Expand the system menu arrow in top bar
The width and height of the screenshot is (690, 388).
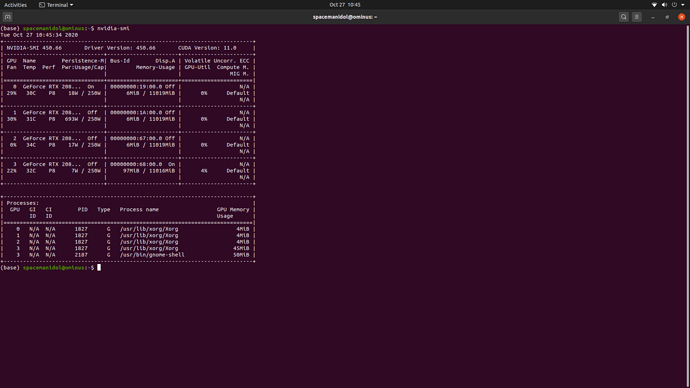tap(683, 5)
